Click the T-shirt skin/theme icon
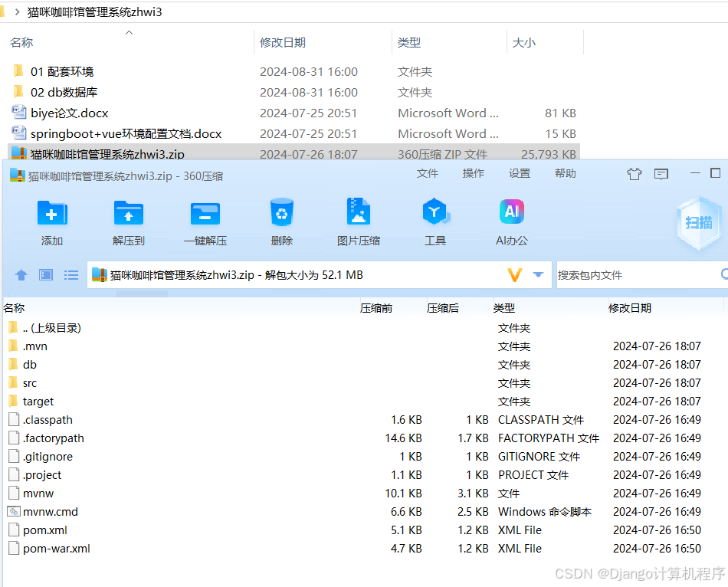 click(634, 174)
